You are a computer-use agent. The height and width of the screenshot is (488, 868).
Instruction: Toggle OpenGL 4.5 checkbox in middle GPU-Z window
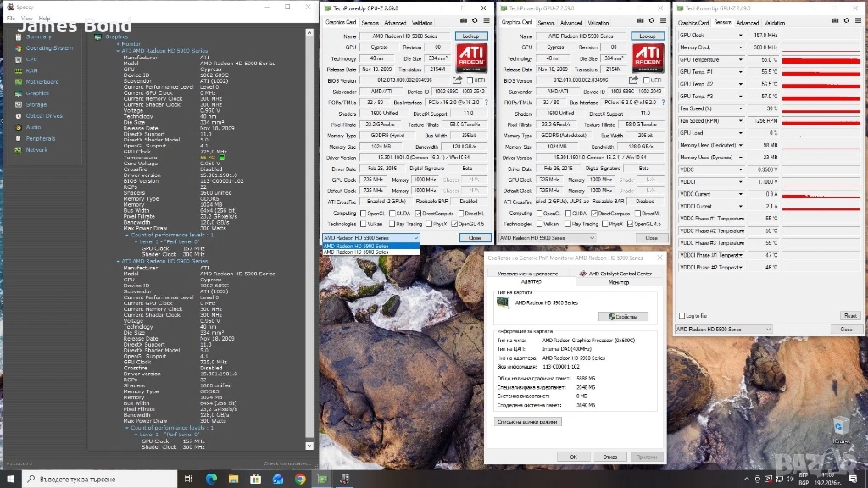(629, 224)
